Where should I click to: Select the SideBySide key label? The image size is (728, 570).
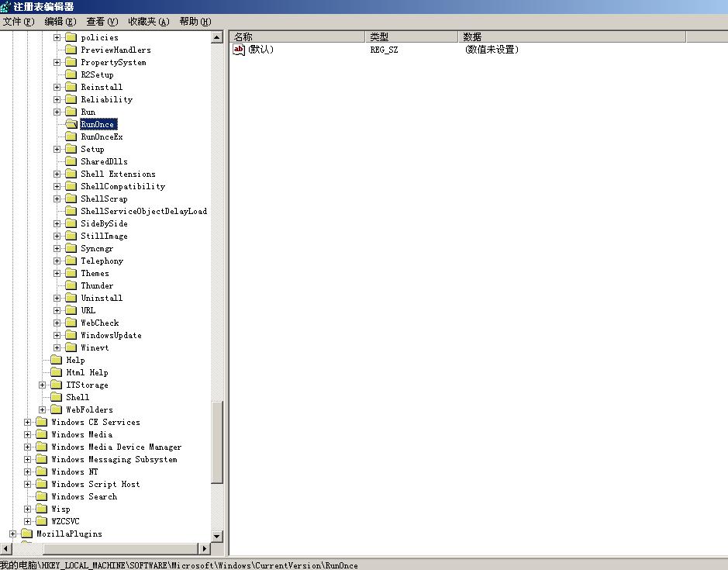(104, 223)
